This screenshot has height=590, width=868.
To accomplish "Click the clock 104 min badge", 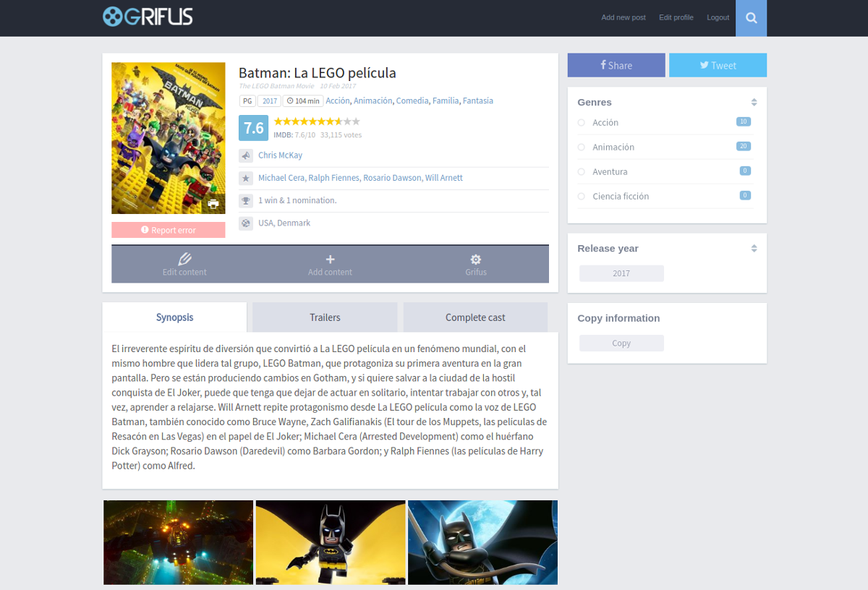I will (x=302, y=101).
